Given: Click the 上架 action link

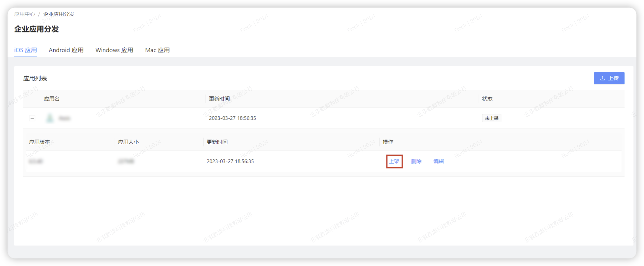Looking at the screenshot, I should [x=394, y=161].
